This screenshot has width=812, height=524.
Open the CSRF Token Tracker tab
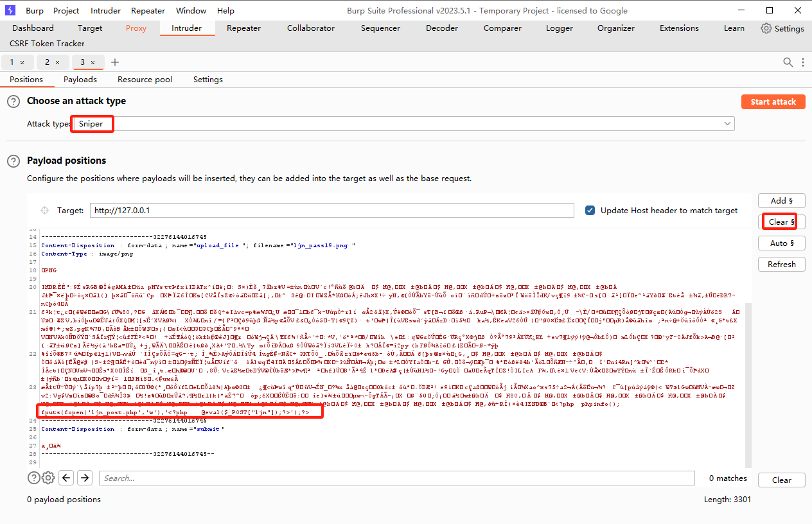pos(47,44)
